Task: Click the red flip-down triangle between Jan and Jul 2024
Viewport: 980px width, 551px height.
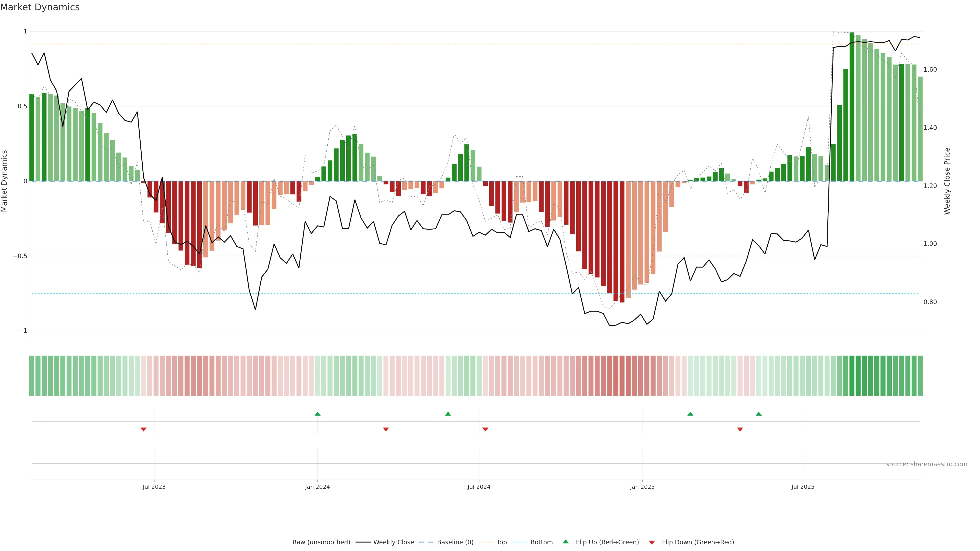Action: pyautogui.click(x=386, y=429)
